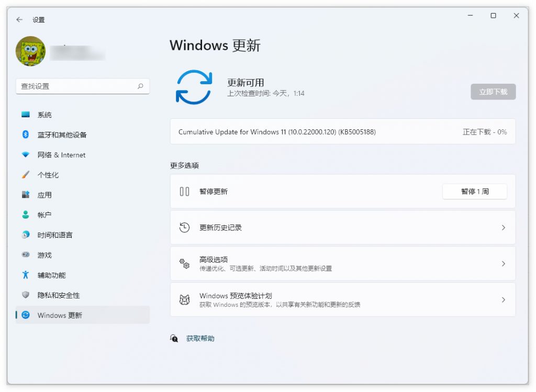Click the large blue update sync icon
The height and width of the screenshot is (392, 536).
194,87
